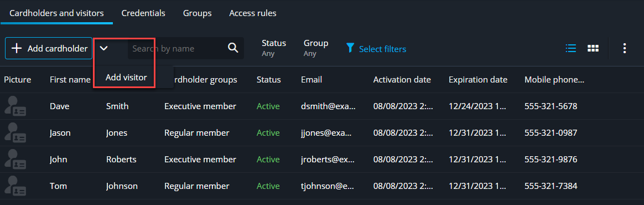Click Dave Smith's picture placeholder icon
Screen dimensions: 644x205
pyautogui.click(x=15, y=106)
